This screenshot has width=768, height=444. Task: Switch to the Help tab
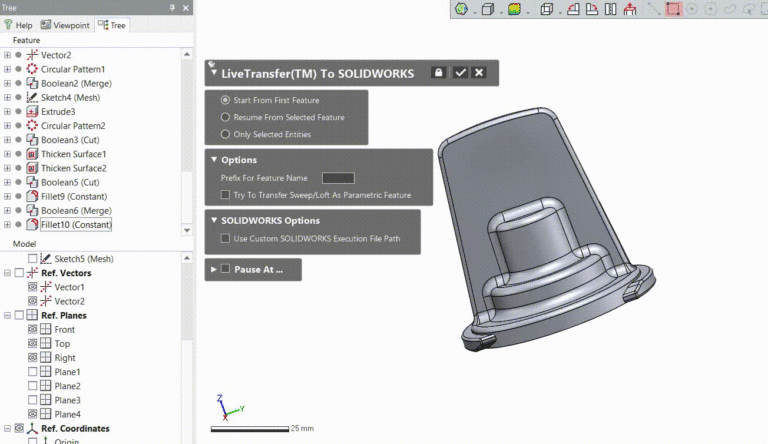click(x=18, y=25)
